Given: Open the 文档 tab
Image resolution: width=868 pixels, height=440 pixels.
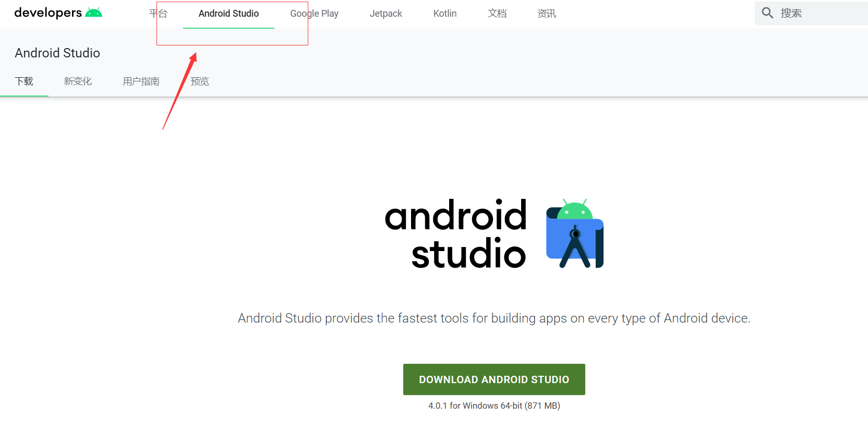Looking at the screenshot, I should pyautogui.click(x=497, y=14).
